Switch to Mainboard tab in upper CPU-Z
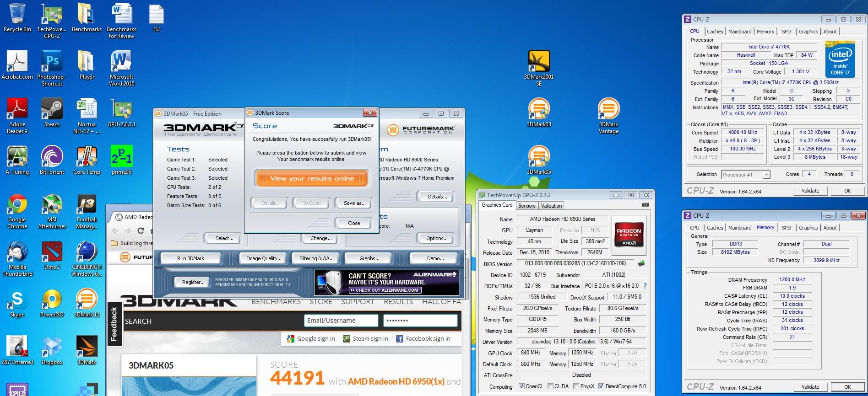This screenshot has height=396, width=868. (x=739, y=32)
